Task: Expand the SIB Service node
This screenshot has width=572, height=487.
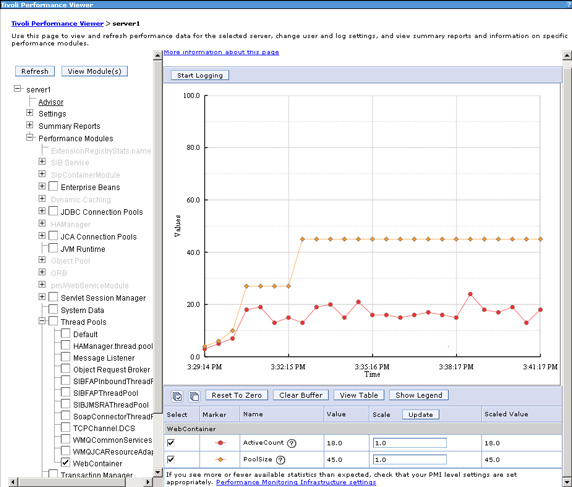Action: coord(42,162)
